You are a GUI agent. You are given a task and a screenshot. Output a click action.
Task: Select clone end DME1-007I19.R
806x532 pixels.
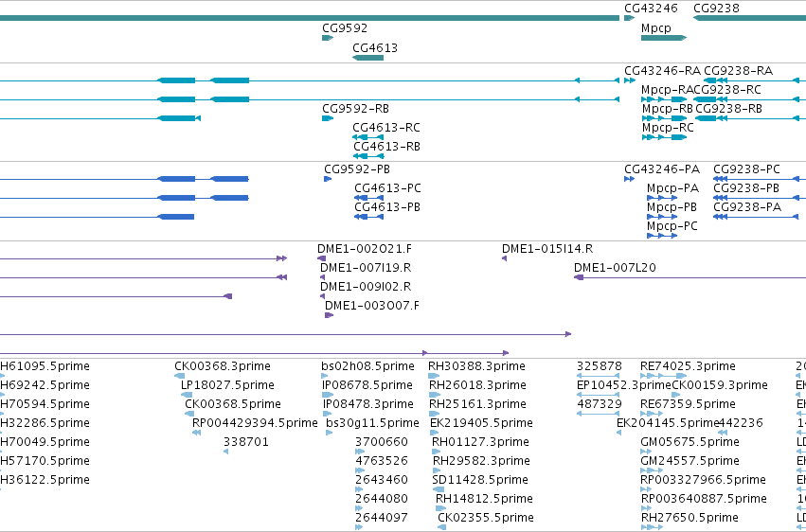pos(366,268)
